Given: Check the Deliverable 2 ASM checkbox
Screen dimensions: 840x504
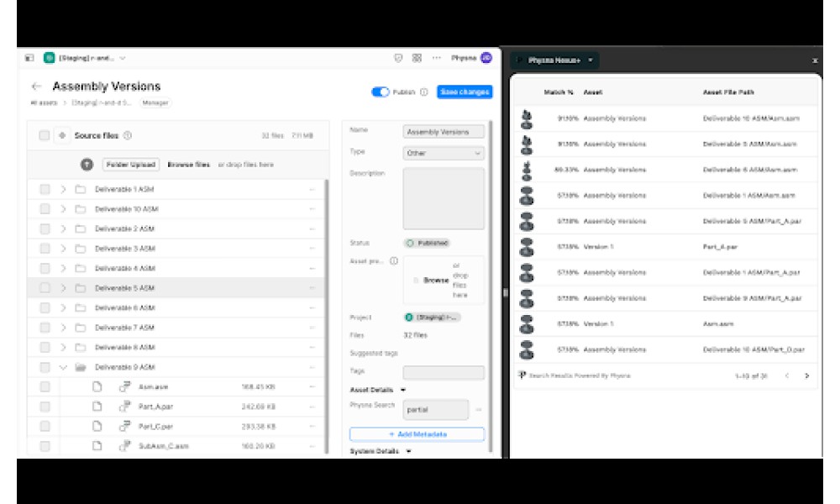Looking at the screenshot, I should [45, 228].
